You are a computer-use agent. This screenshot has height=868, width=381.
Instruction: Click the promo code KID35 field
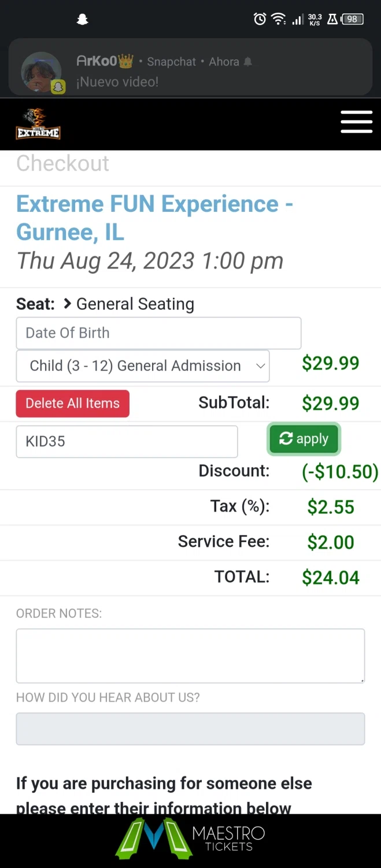(x=127, y=442)
